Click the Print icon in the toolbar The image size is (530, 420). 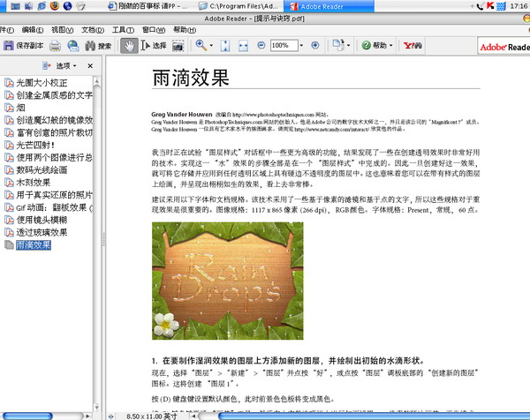[55, 46]
